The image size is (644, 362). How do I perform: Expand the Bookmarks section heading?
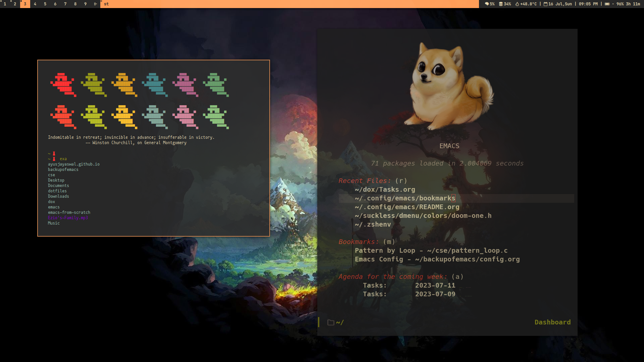pos(358,242)
